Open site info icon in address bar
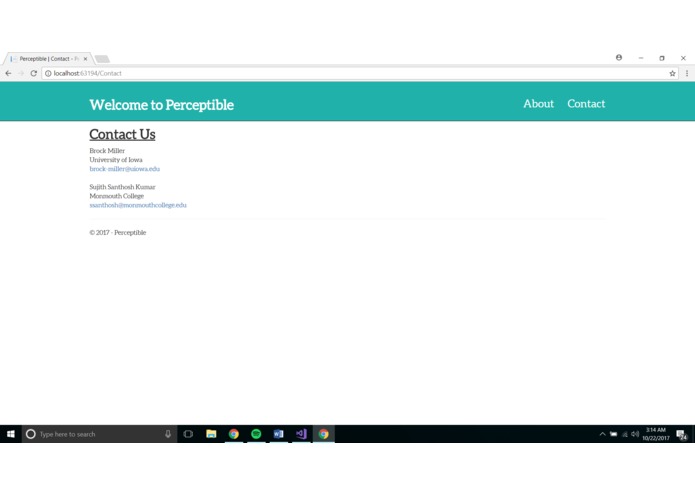695x494 pixels. tap(48, 74)
